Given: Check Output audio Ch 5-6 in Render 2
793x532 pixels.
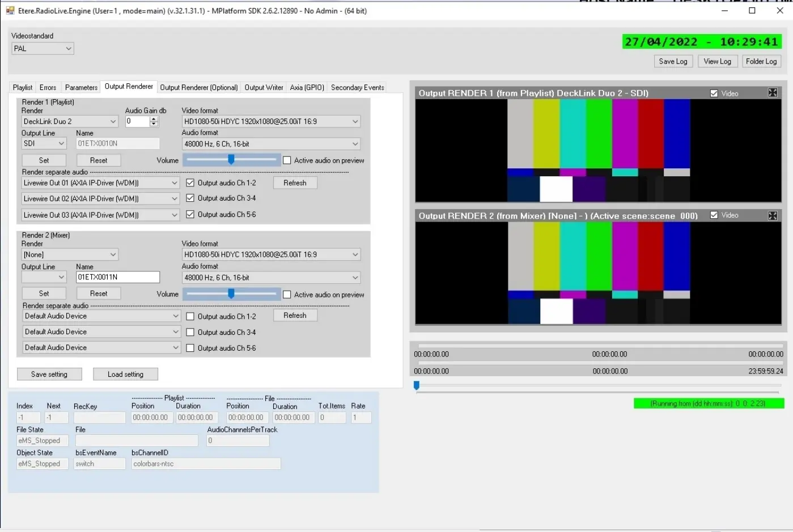Looking at the screenshot, I should [x=190, y=348].
